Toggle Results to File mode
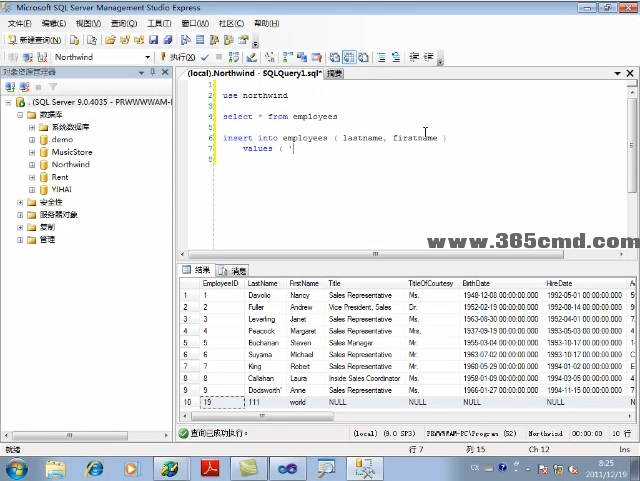The width and height of the screenshot is (640, 481). coord(363,57)
